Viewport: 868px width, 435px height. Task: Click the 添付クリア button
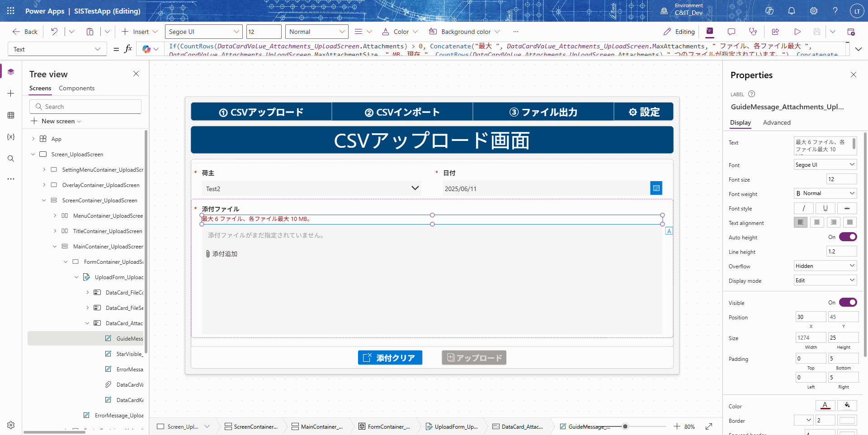tap(390, 358)
